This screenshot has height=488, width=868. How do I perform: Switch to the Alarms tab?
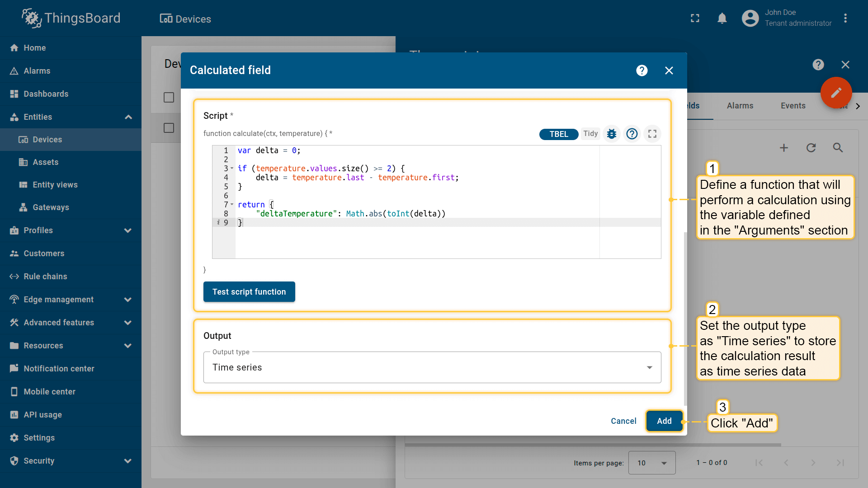click(x=740, y=106)
